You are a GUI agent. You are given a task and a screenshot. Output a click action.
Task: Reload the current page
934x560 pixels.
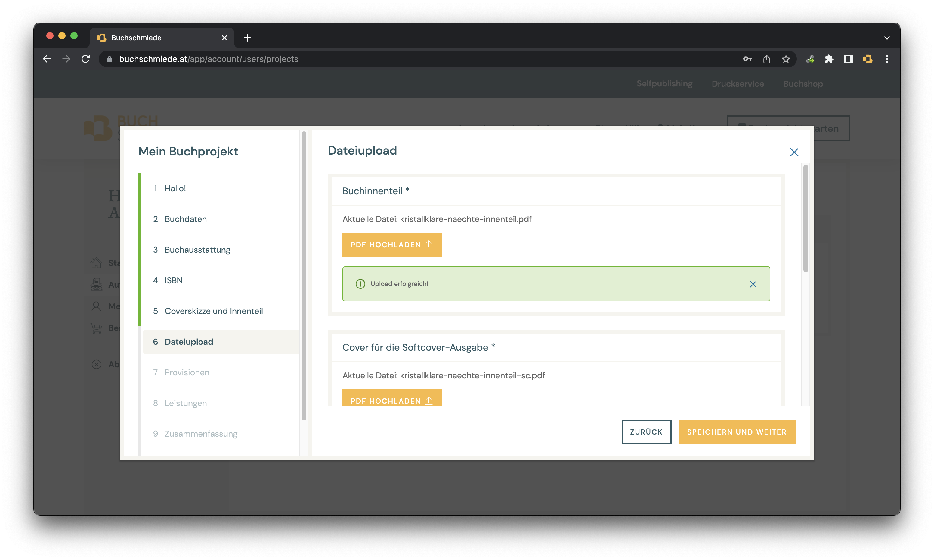click(86, 59)
